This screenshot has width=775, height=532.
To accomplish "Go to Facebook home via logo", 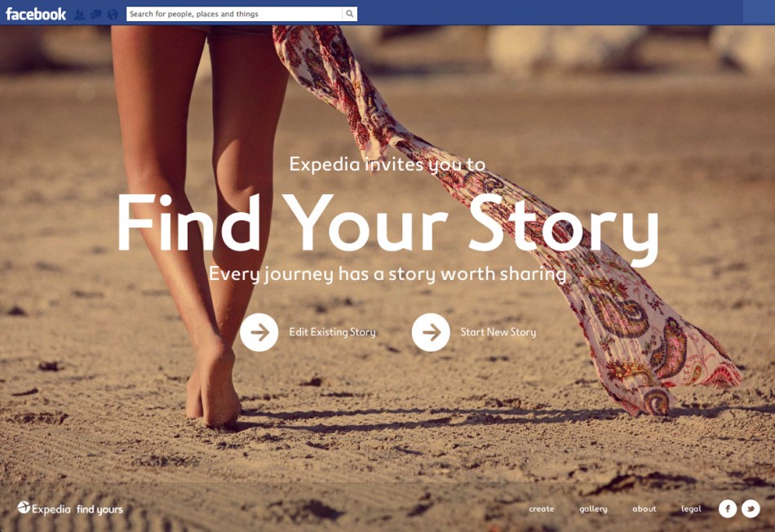I will 36,14.
